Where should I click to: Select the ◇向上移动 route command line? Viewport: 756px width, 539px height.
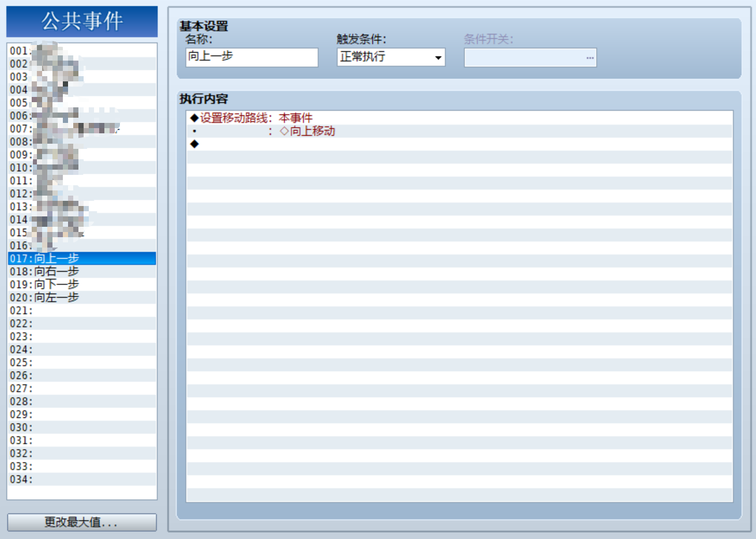pyautogui.click(x=460, y=131)
